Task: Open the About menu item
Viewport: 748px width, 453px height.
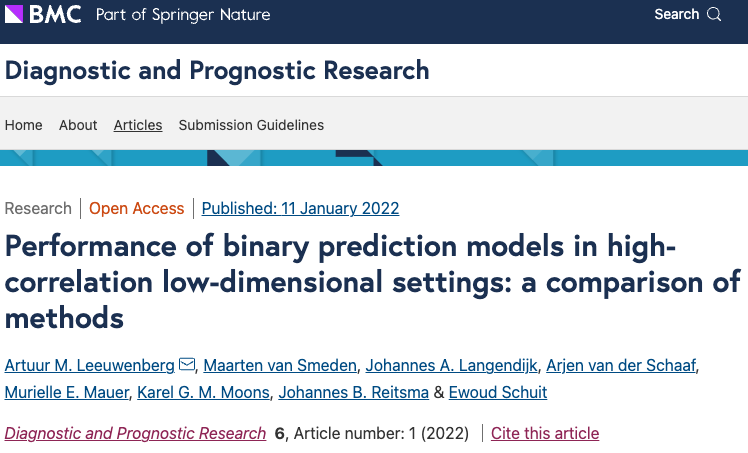Action: (x=78, y=125)
